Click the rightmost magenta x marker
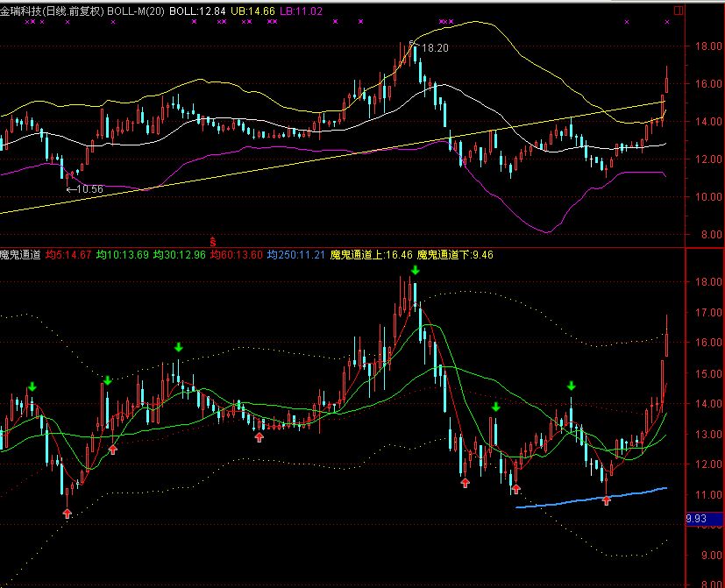Image resolution: width=725 pixels, height=588 pixels. (x=667, y=22)
